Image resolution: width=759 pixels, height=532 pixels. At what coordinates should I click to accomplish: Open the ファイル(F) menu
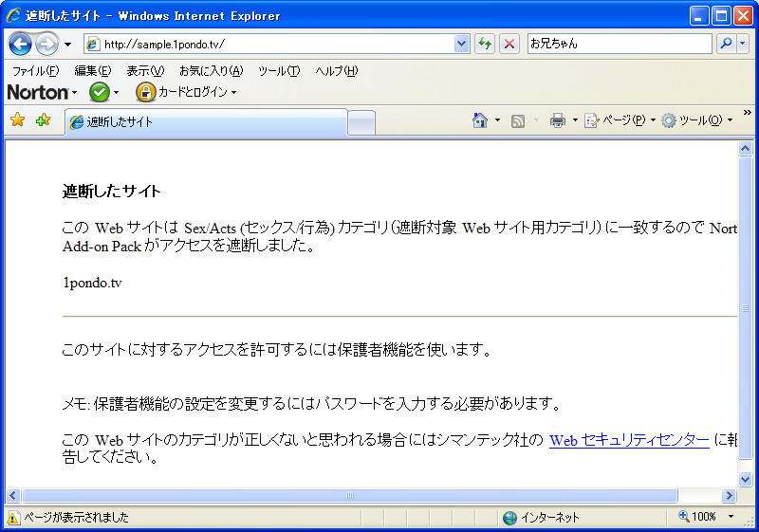pos(35,71)
